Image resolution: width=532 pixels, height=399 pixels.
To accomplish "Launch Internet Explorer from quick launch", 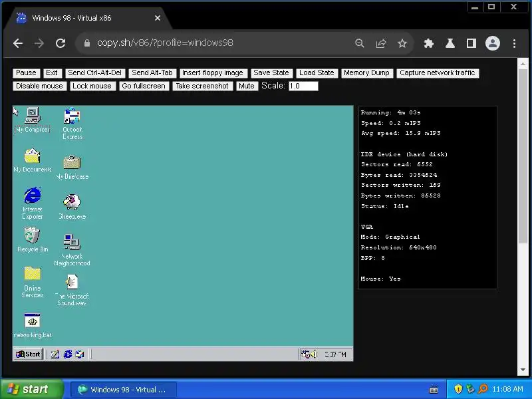I will coord(68,354).
